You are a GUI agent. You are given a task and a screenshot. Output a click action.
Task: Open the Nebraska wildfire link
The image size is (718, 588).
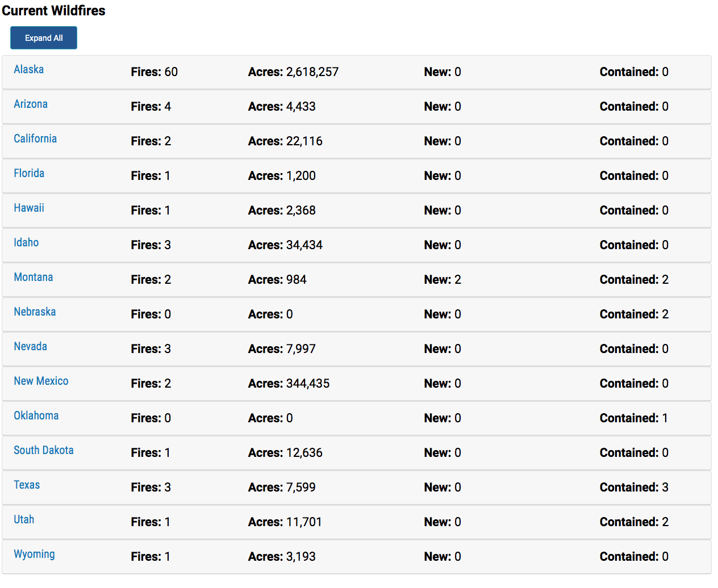click(35, 312)
